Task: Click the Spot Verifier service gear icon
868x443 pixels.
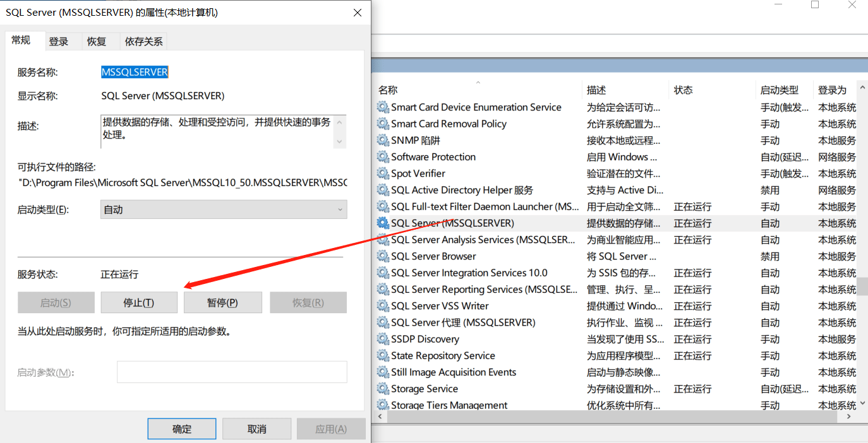Action: point(383,174)
